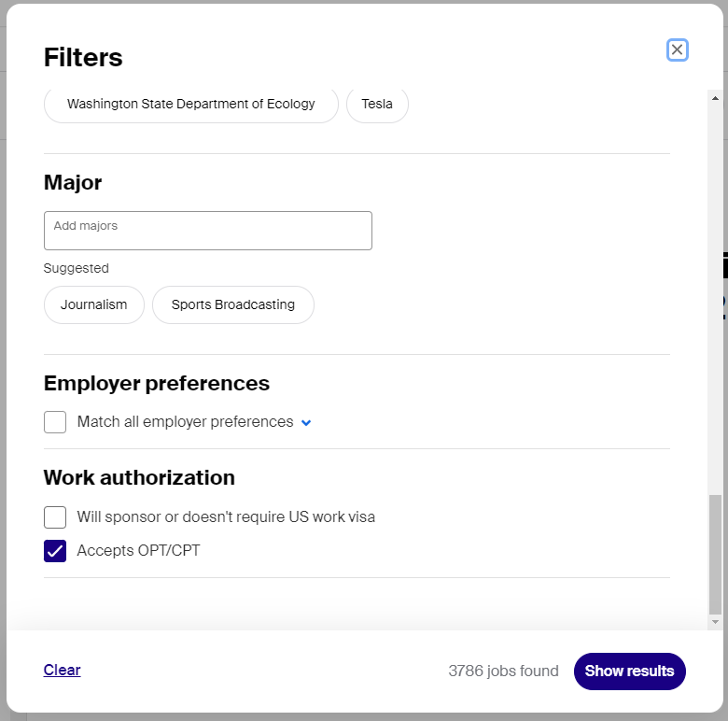728x721 pixels.
Task: Click the filter list scrollbar thumb
Action: pos(715,555)
